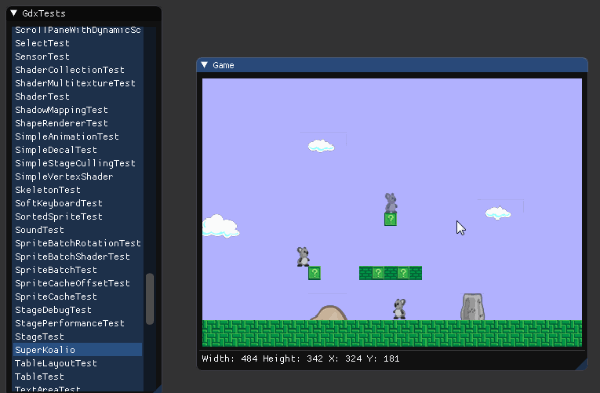Viewport: 600px width, 393px height.
Task: Click the Game window resize grip corner
Action: pos(582,365)
